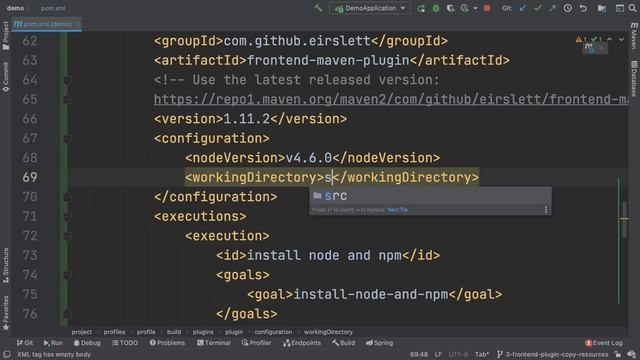The width and height of the screenshot is (640, 360).
Task: Click floating Maven reload changes icon
Action: pos(589,49)
